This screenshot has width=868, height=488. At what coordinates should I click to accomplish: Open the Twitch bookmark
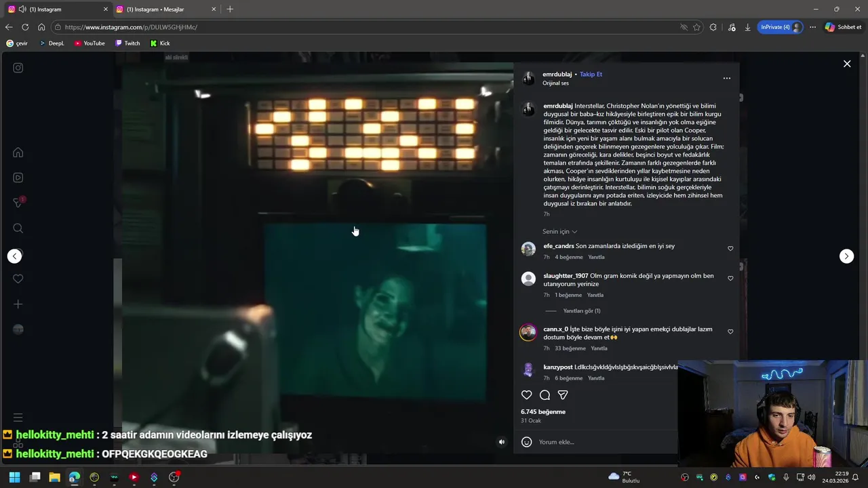pyautogui.click(x=127, y=43)
